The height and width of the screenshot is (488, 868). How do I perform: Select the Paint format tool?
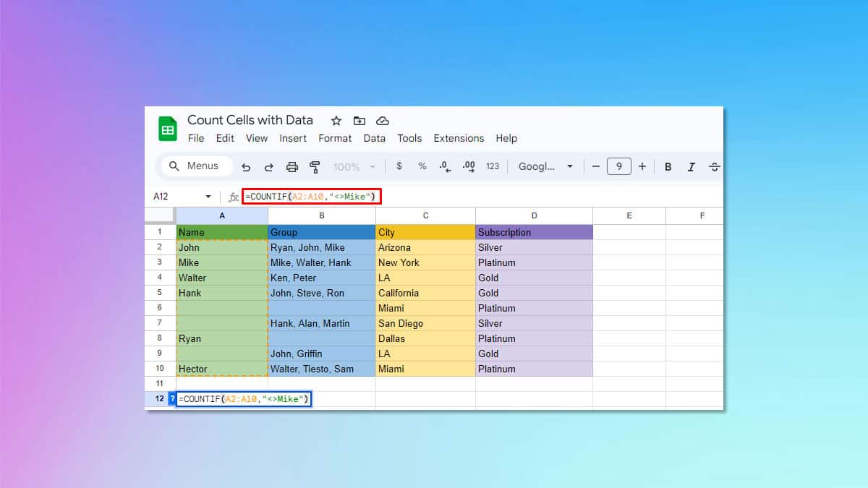(315, 166)
